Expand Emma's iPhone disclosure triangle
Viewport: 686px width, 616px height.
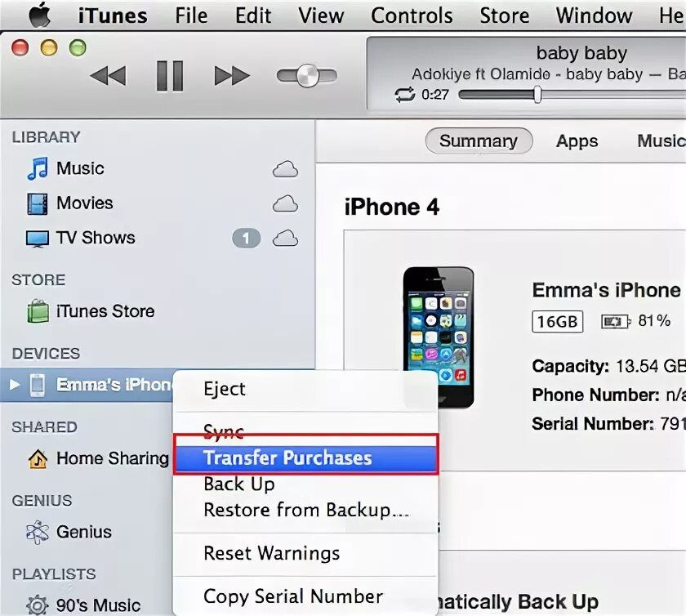click(x=15, y=385)
